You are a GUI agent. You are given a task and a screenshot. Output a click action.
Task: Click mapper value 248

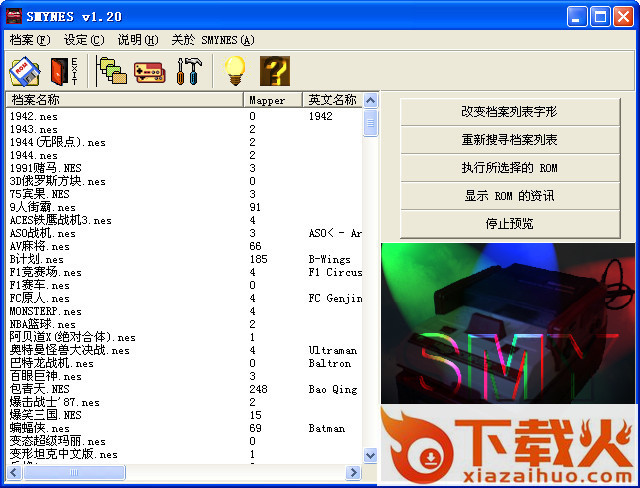tap(258, 389)
